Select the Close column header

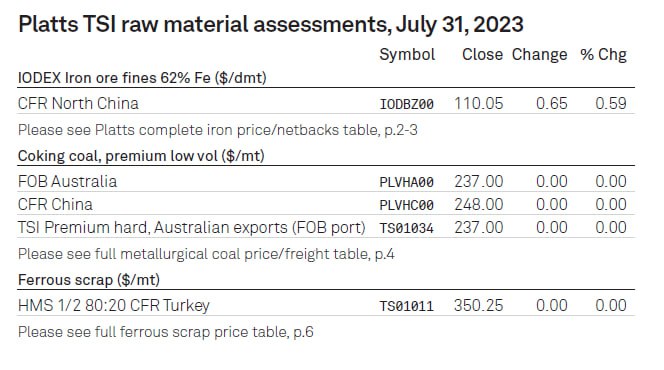[x=482, y=55]
